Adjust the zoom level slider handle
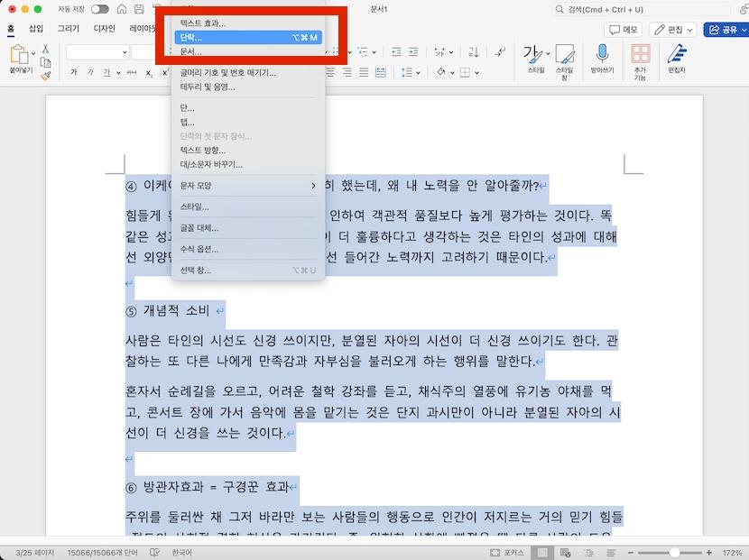 pos(674,553)
